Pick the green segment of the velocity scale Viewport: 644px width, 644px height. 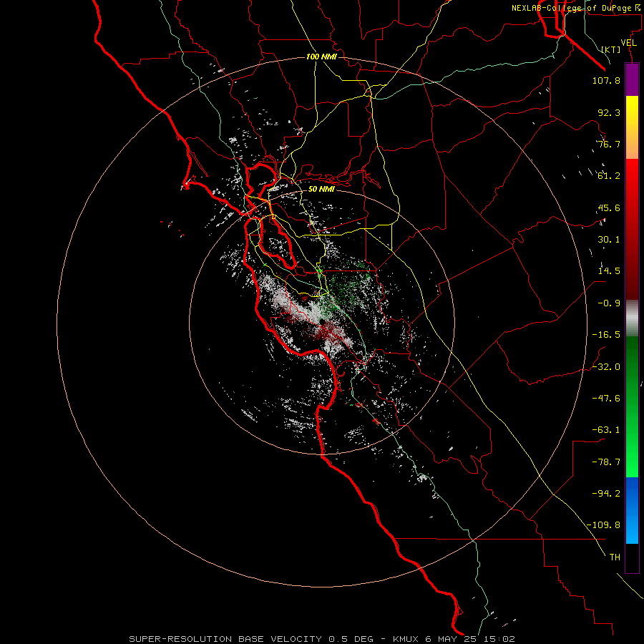[632, 406]
